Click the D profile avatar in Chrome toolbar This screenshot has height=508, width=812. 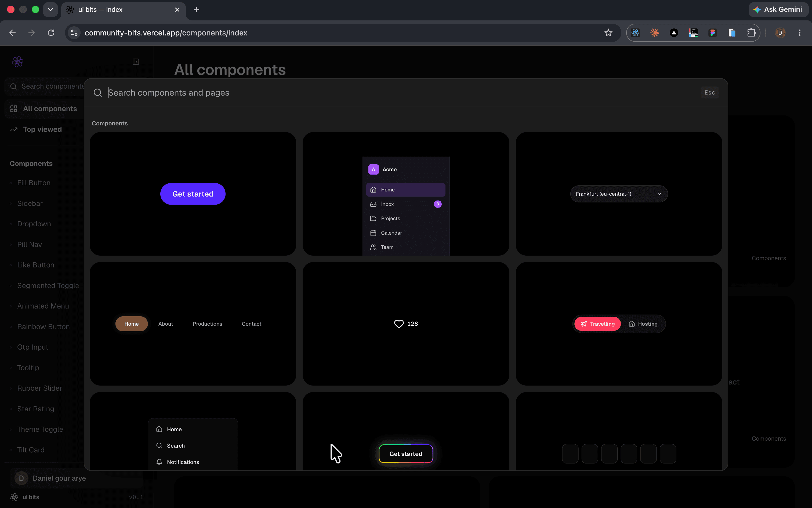780,32
